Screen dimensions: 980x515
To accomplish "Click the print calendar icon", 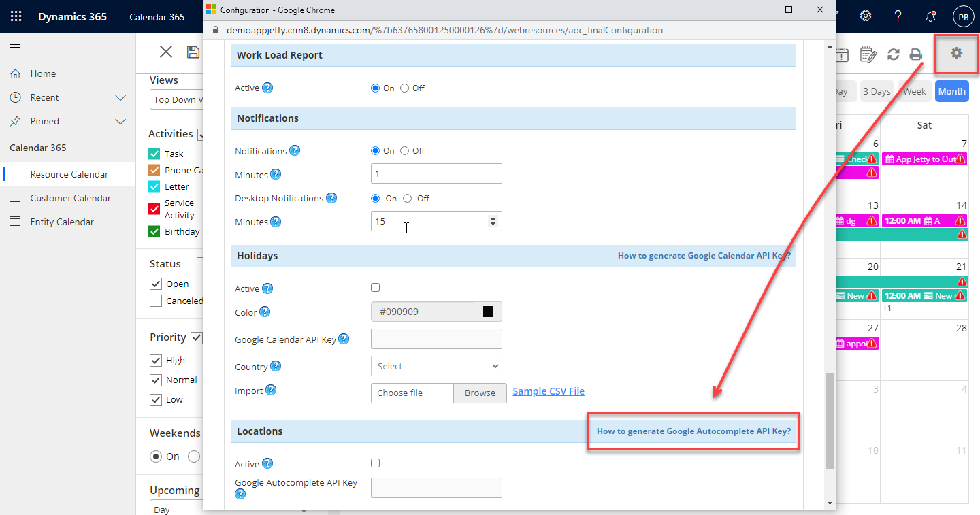I will 916,55.
